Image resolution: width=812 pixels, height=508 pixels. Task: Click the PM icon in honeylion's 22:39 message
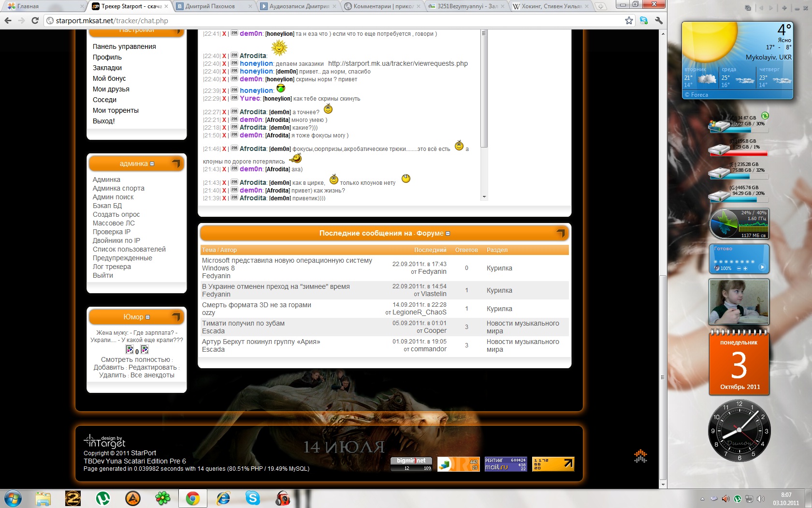234,90
